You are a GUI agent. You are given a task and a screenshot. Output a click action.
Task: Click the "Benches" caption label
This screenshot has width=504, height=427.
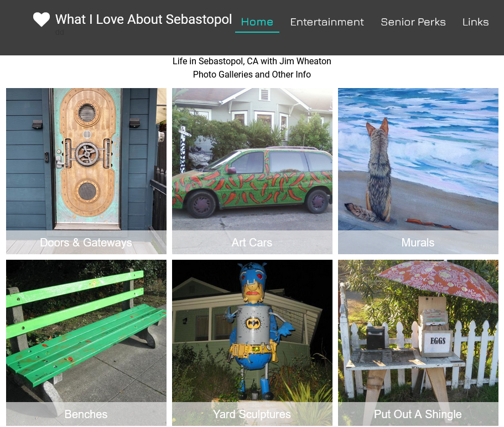(x=86, y=414)
